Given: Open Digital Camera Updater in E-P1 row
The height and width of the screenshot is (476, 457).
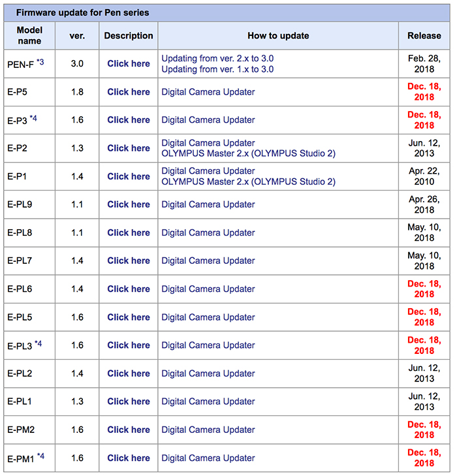Looking at the screenshot, I should [x=208, y=171].
